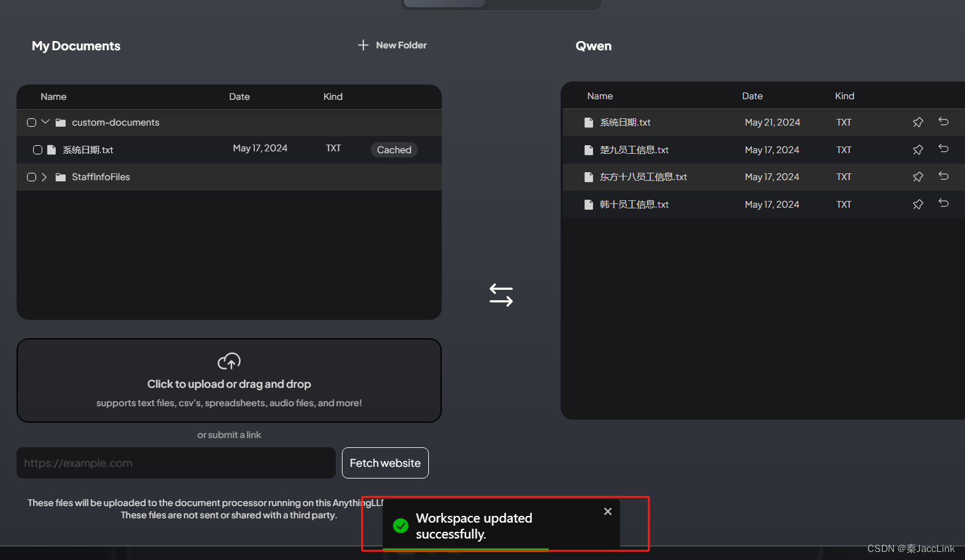Image resolution: width=965 pixels, height=560 pixels.
Task: Click file icon of 系统日期.txt in My Documents
Action: point(51,150)
